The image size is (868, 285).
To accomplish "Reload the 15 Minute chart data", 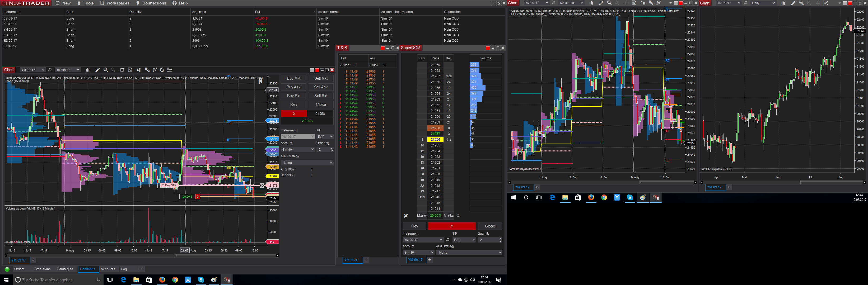I will [162, 70].
